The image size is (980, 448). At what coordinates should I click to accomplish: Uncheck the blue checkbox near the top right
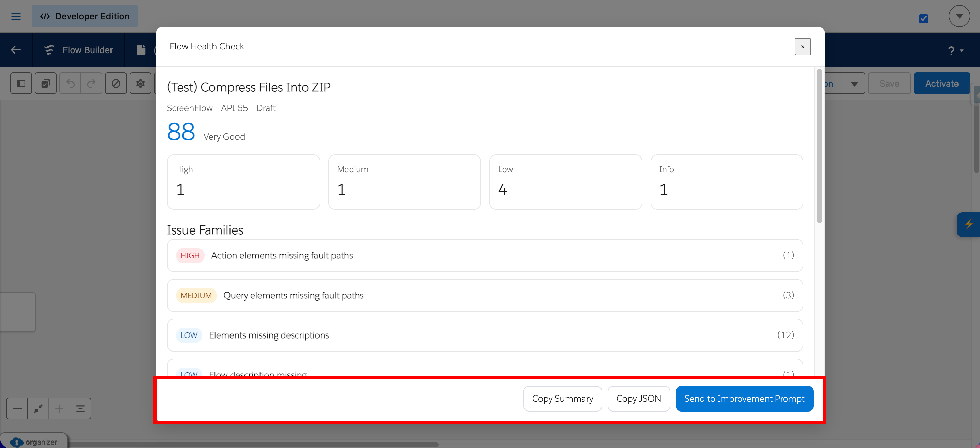click(923, 19)
